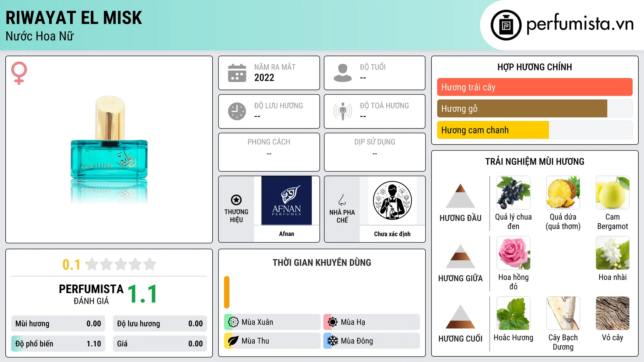The height and width of the screenshot is (362, 644).
Task: Select the Quả lý chua đen note image
Action: [513, 193]
